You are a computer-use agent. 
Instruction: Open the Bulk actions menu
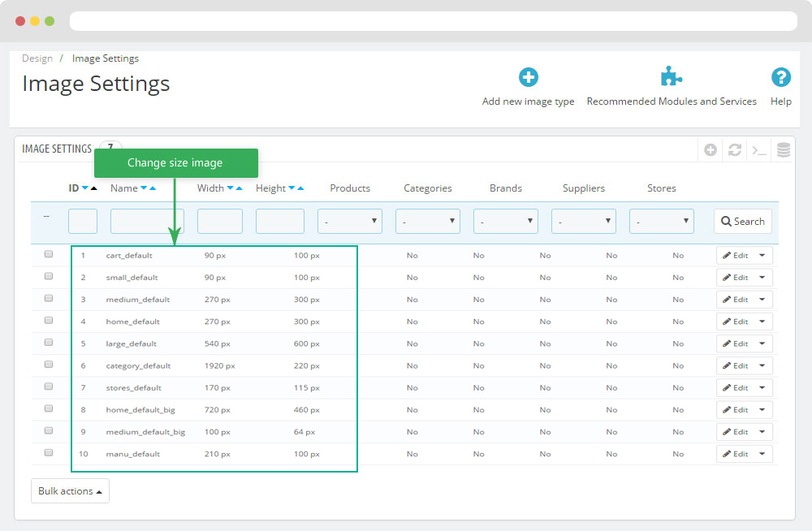[70, 491]
